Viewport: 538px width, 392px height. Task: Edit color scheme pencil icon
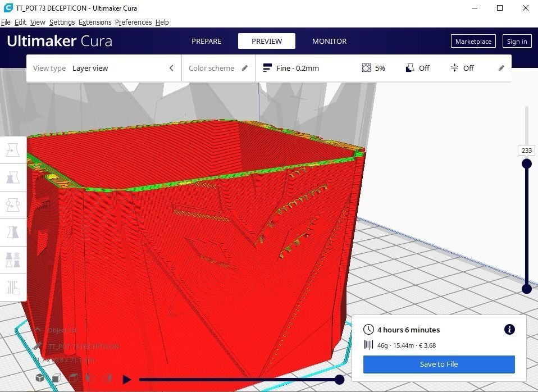tap(245, 68)
